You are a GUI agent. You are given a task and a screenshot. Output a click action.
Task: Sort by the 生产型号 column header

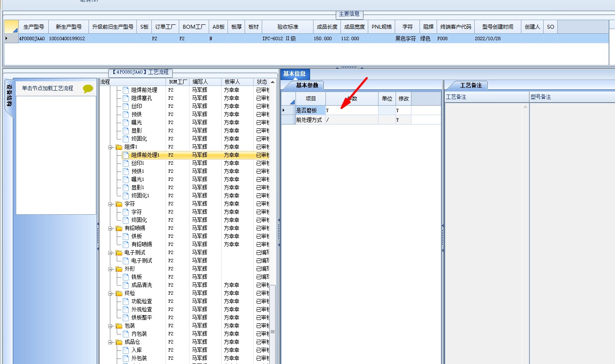tap(34, 27)
